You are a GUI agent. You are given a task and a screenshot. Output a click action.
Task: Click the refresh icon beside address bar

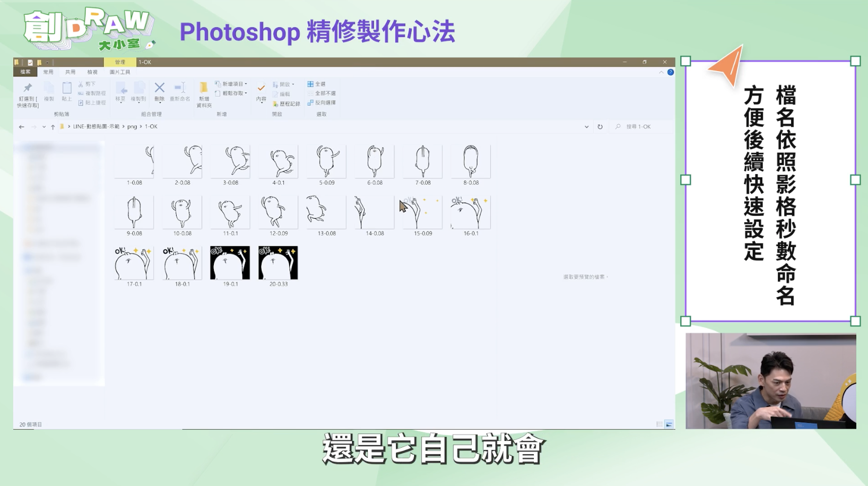[x=600, y=127]
